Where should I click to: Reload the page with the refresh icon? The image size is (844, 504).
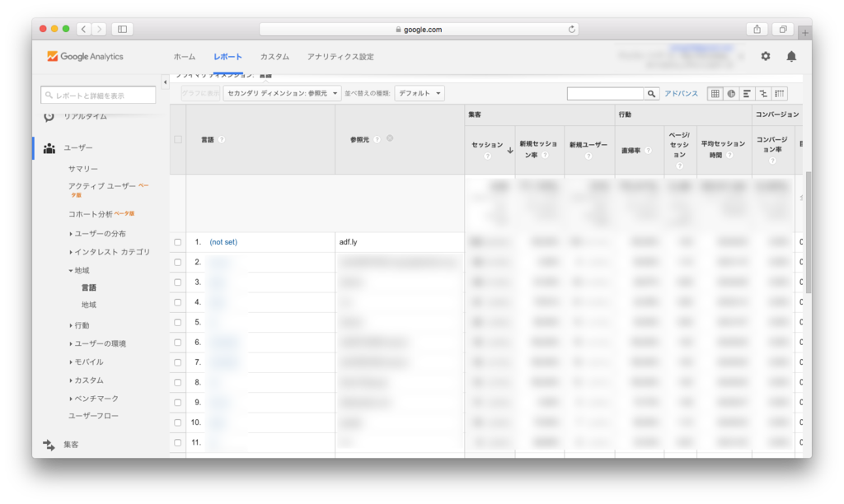click(x=572, y=29)
